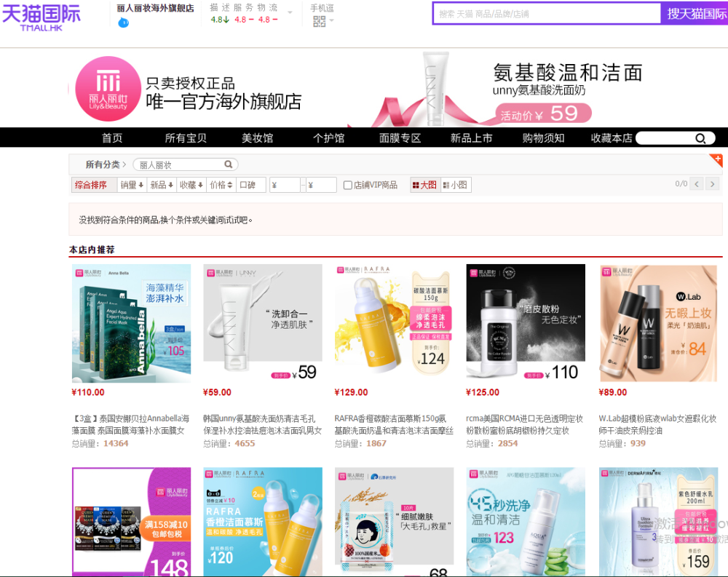Open the 45秒洗净 AQUA cleanser thumbnail
This screenshot has height=577, width=728.
coord(526,522)
